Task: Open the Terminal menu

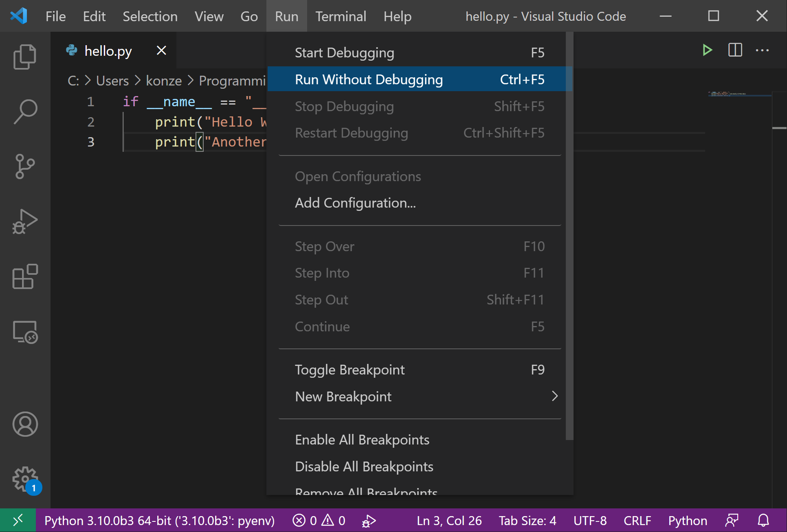Action: pos(341,16)
